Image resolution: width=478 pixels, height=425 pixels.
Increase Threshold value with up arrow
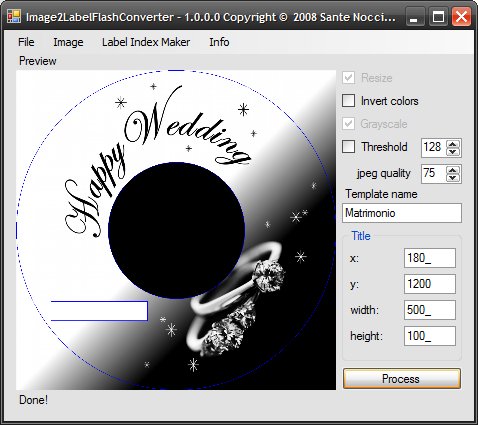tap(453, 144)
